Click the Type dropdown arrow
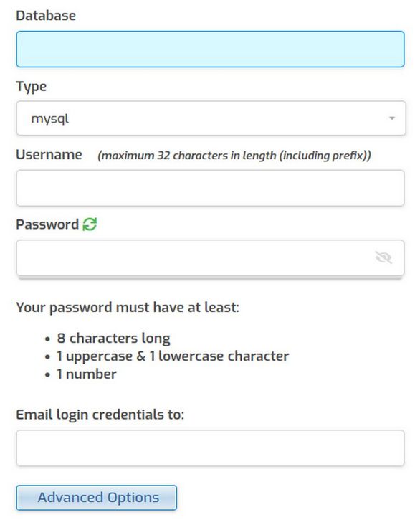The height and width of the screenshot is (525, 420). [392, 118]
